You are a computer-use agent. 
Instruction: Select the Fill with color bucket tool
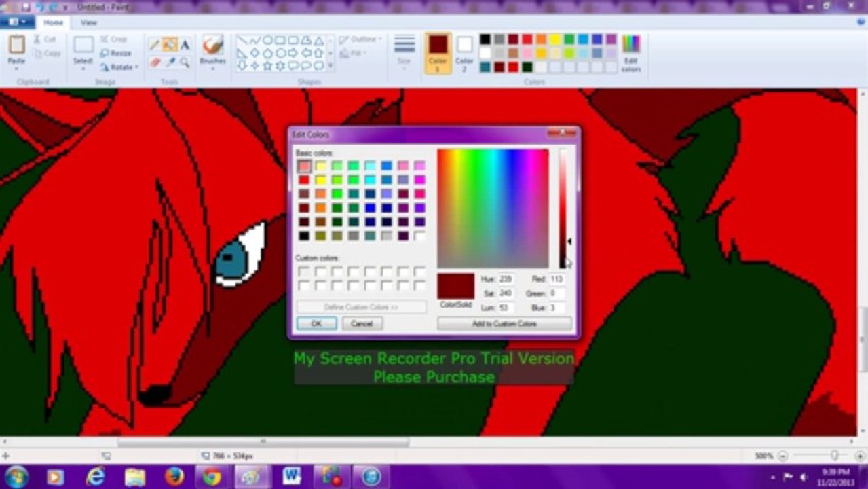pos(170,45)
